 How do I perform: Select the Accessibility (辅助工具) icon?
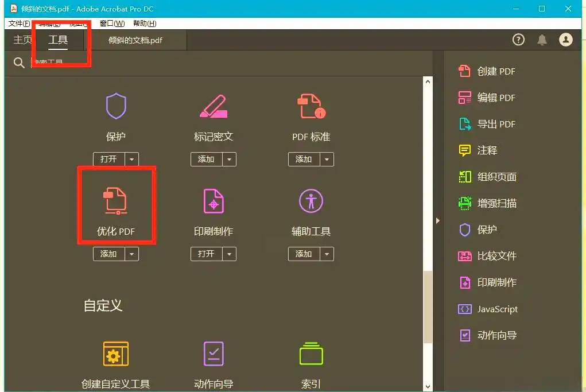coord(311,201)
